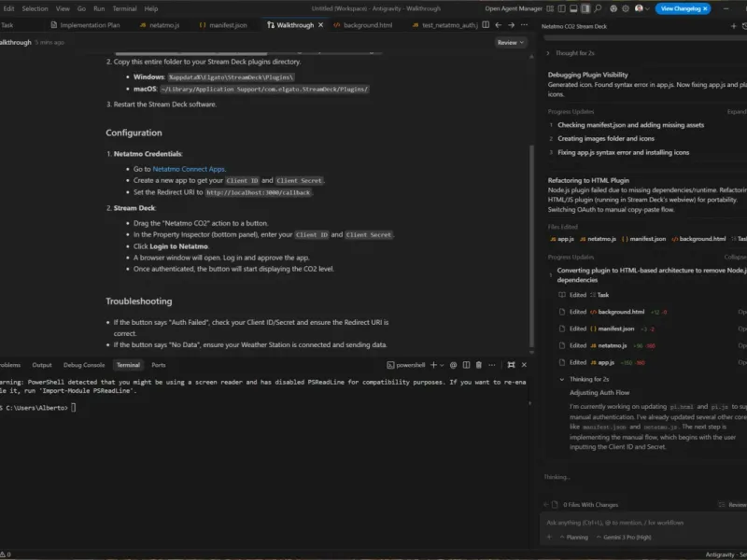
Task: Open the View menu
Action: 63,8
